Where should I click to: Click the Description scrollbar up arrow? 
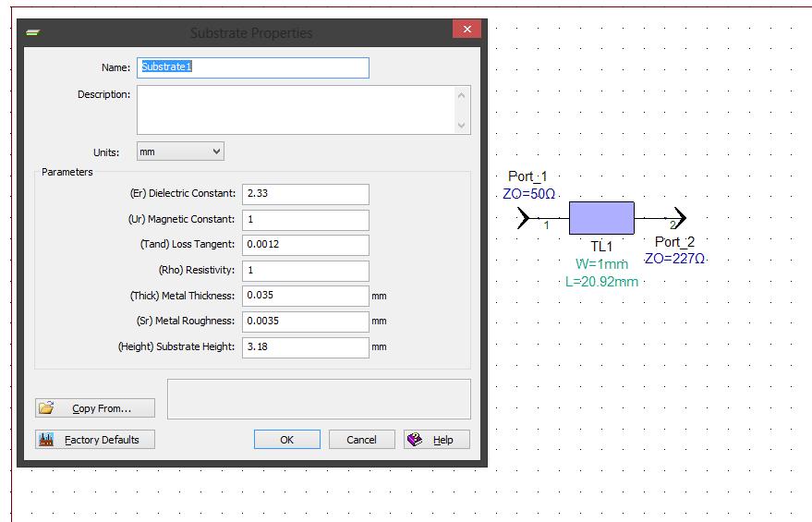tap(461, 95)
